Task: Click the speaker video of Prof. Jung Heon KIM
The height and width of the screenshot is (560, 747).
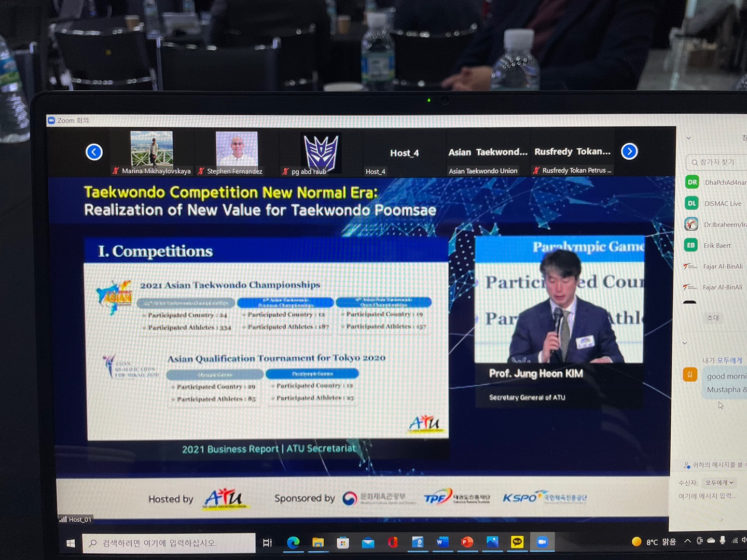Action: coord(559,300)
